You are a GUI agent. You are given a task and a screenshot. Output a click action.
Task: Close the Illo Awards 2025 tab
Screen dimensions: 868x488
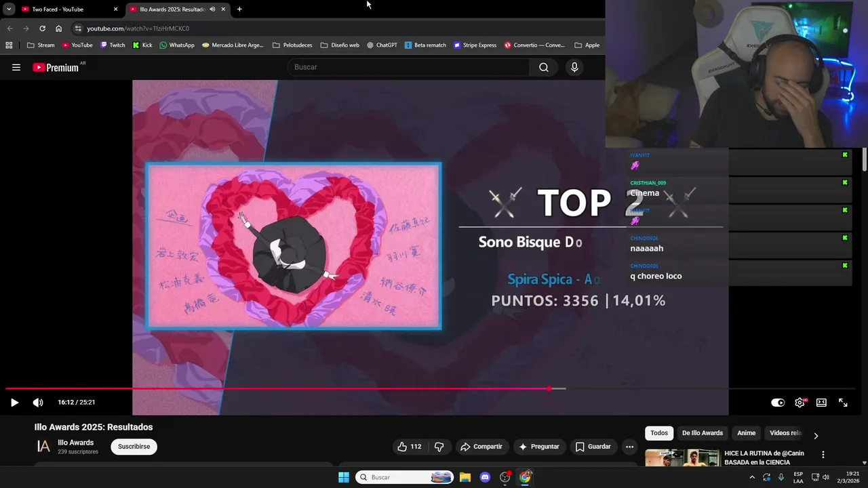pyautogui.click(x=223, y=9)
